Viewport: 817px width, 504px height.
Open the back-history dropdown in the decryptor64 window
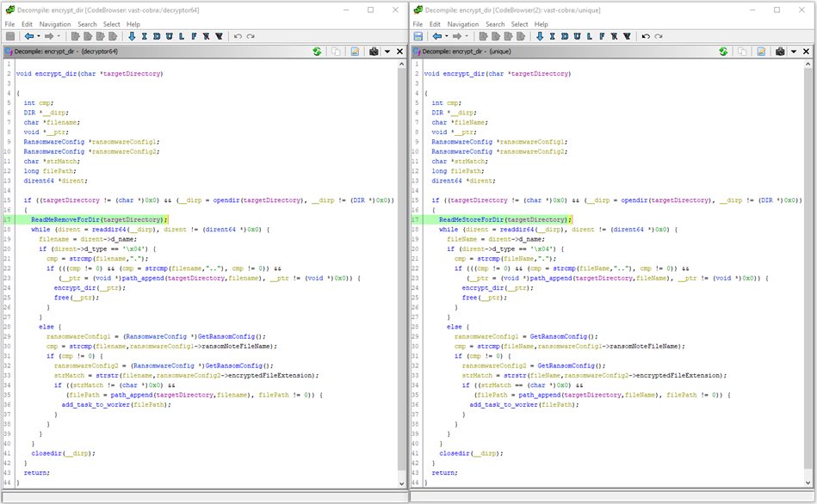point(39,36)
